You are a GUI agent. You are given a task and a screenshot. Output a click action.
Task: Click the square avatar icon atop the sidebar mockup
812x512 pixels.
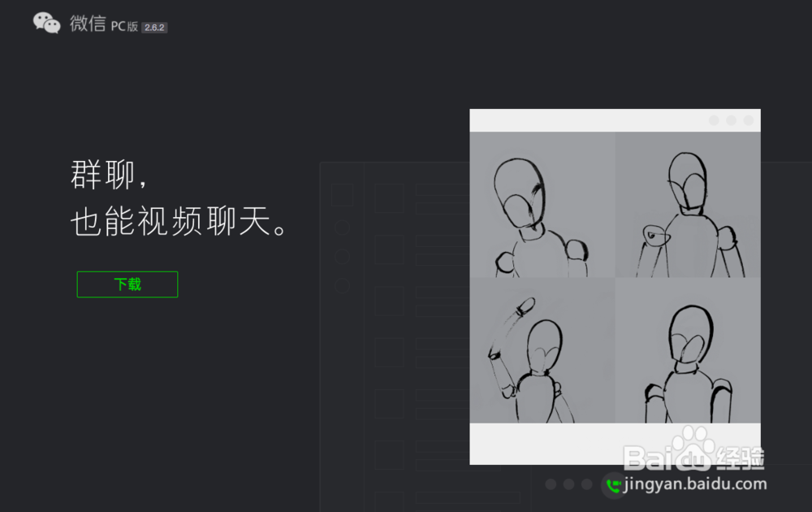pos(342,194)
